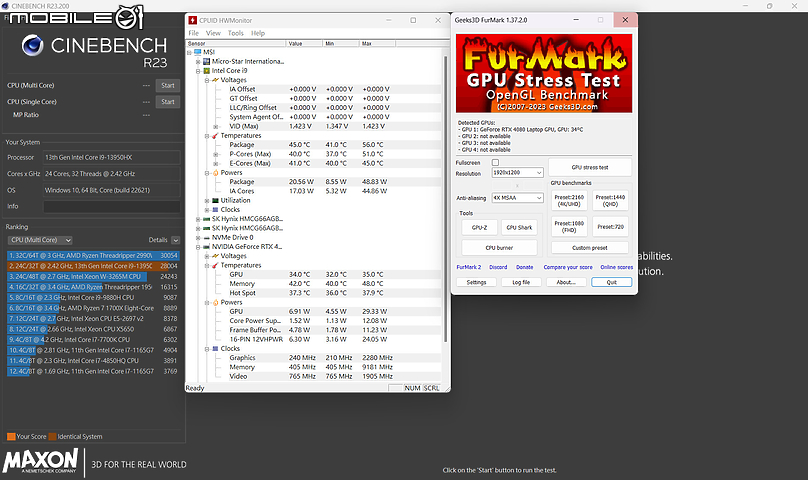Open the Tools menu in HWMonitor
Screen dimensions: 808x480
(235, 33)
